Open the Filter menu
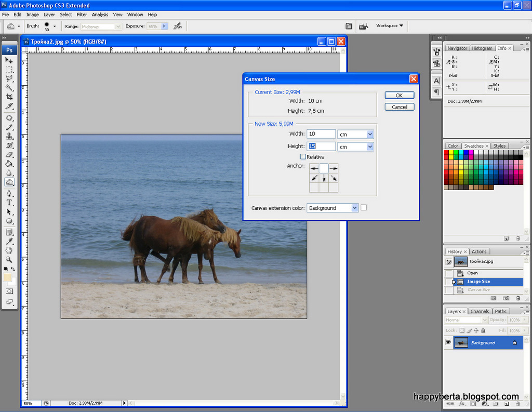This screenshot has height=412, width=532. (82, 15)
